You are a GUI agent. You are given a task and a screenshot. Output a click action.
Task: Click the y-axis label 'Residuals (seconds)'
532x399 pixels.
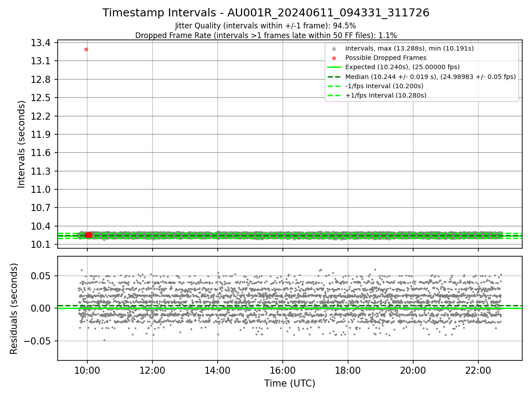[x=14, y=309]
